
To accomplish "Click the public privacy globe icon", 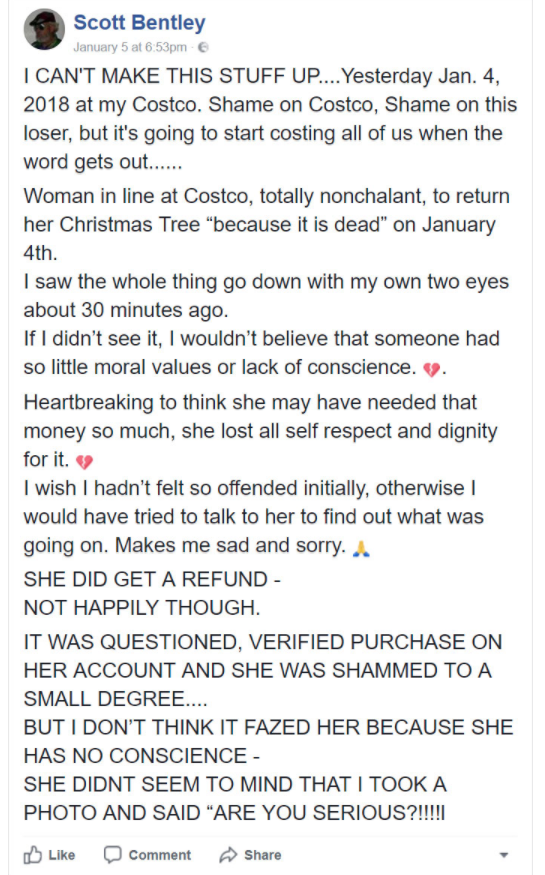I will (x=204, y=47).
